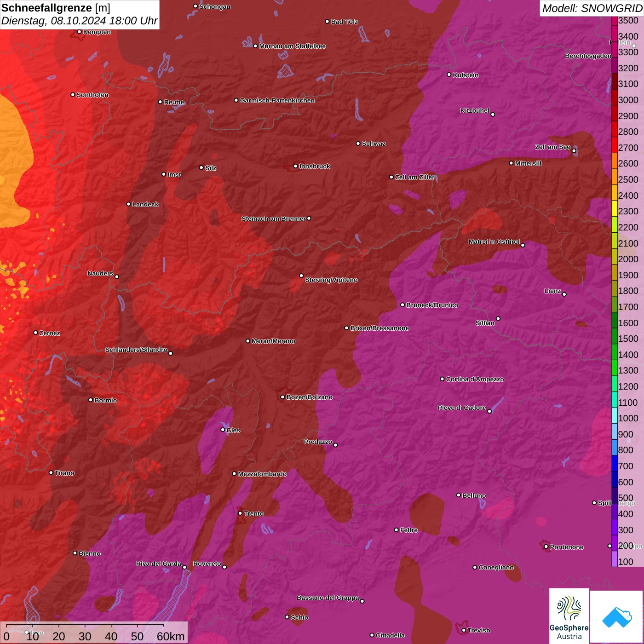Click the Matrei in Osttirol label
644x644 pixels.
coord(494,241)
